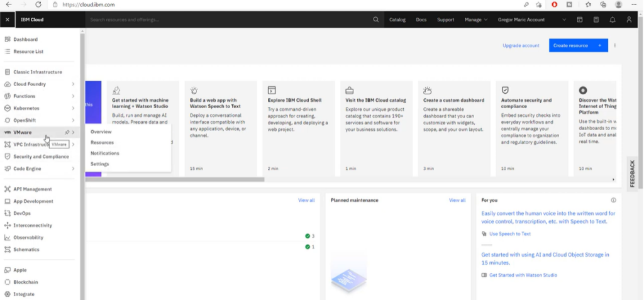Open the user profile icon in header
644x300 pixels.
(629, 19)
